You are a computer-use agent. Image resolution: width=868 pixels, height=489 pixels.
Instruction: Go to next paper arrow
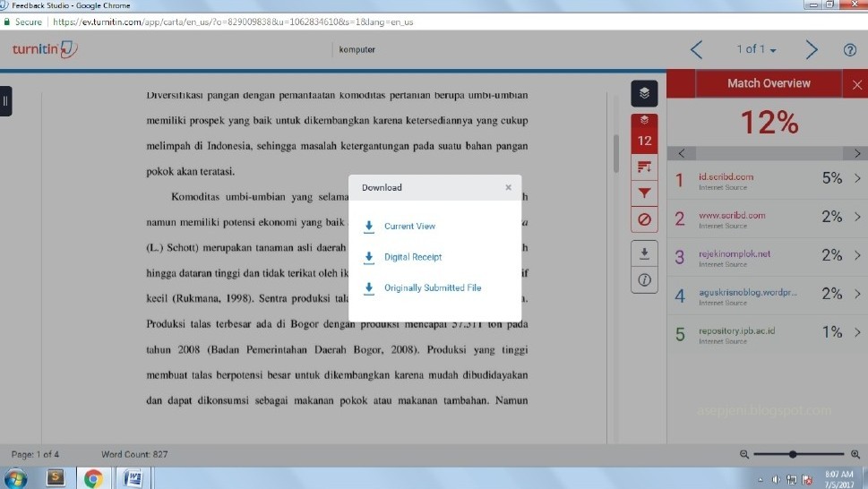812,50
